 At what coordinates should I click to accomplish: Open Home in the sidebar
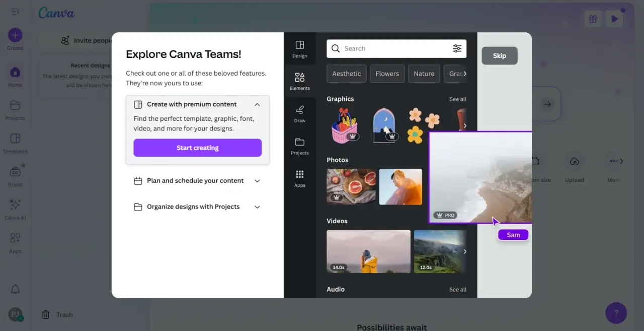pyautogui.click(x=15, y=76)
